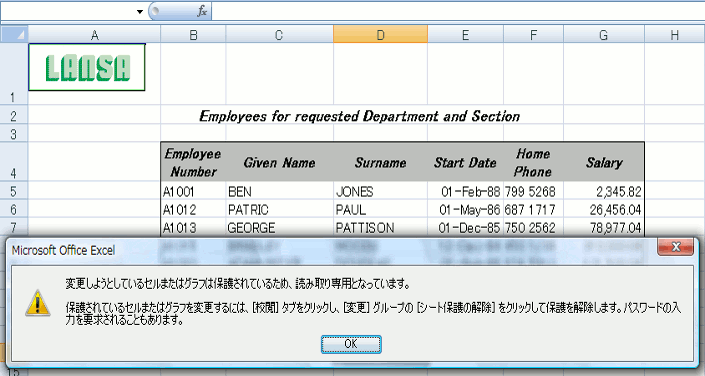The image size is (705, 376).
Task: Click the 'Home Phone' header cell
Action: click(x=533, y=162)
